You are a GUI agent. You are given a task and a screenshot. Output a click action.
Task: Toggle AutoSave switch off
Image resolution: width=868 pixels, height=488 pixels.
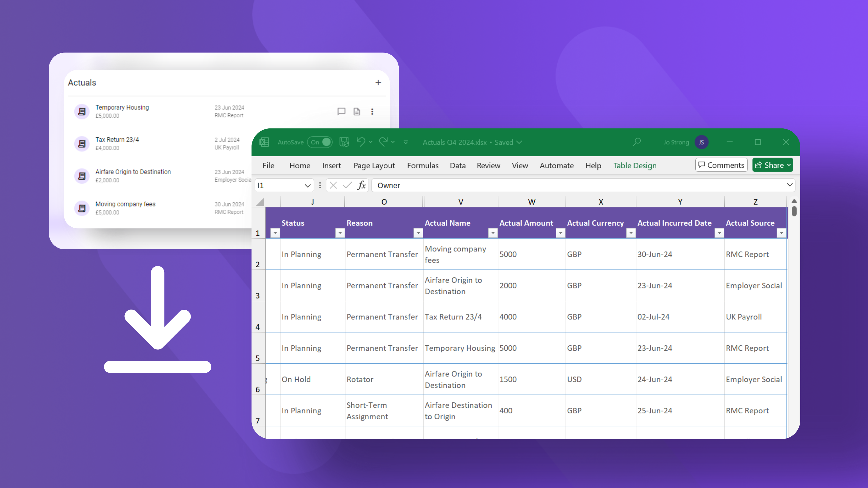tap(320, 142)
